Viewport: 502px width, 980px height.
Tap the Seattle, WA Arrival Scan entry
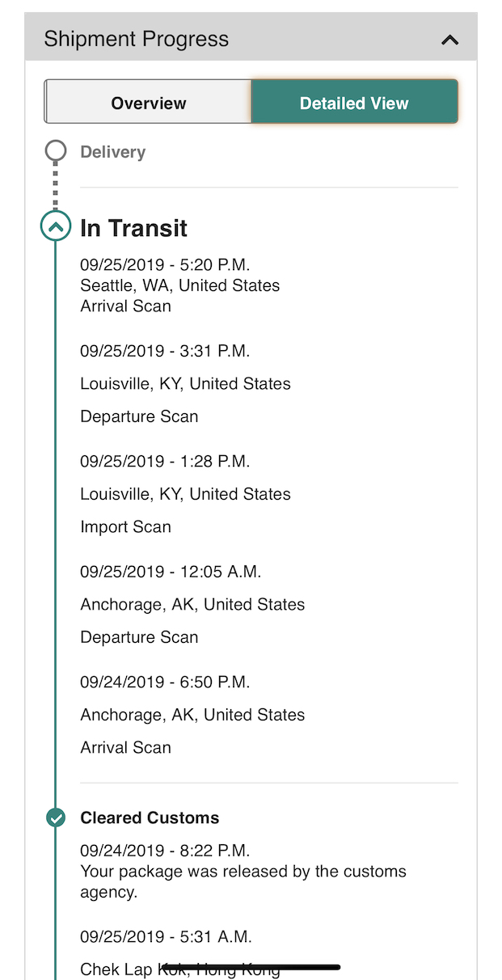click(179, 285)
